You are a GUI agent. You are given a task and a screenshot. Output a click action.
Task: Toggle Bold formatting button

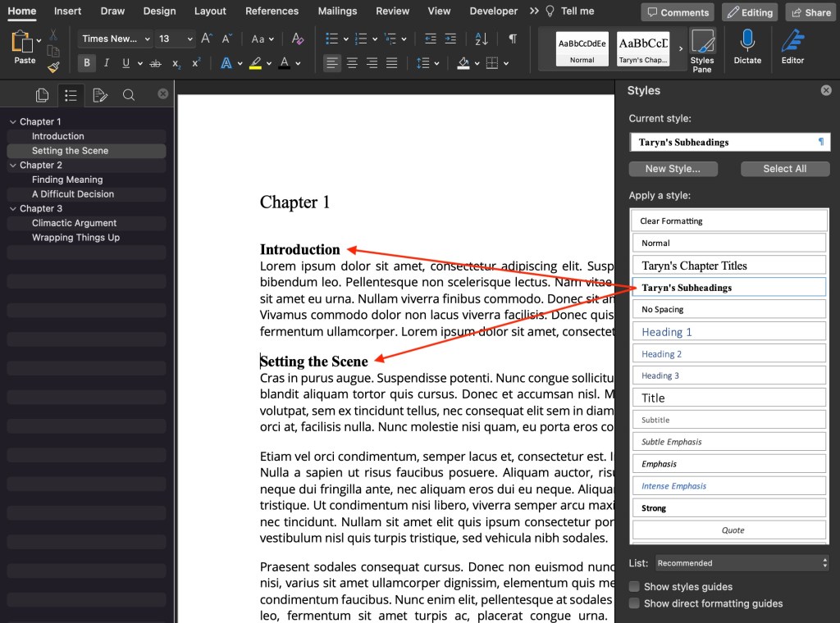86,63
